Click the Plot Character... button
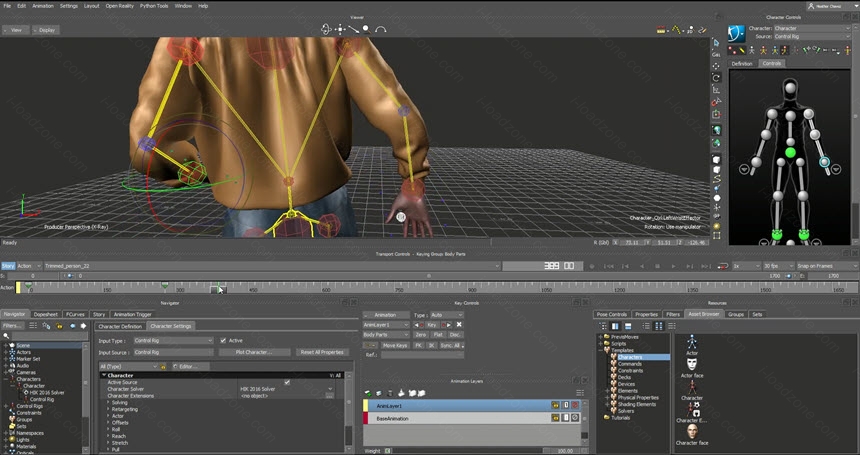 (254, 352)
